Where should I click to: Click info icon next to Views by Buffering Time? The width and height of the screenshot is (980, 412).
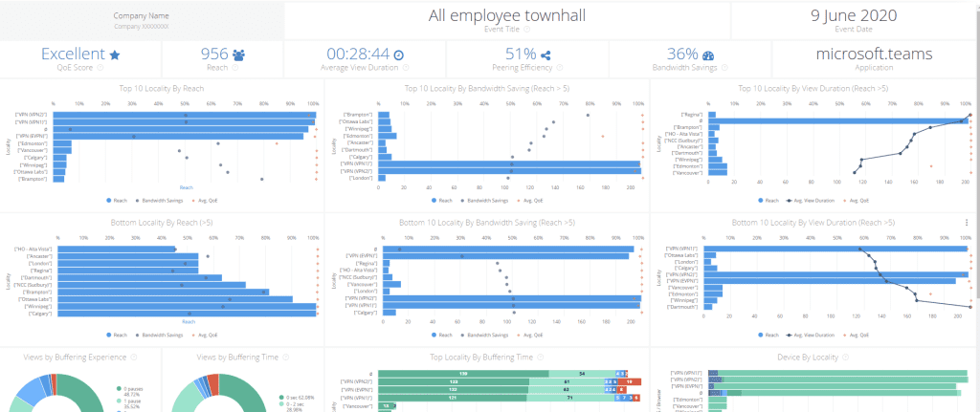coord(284,357)
